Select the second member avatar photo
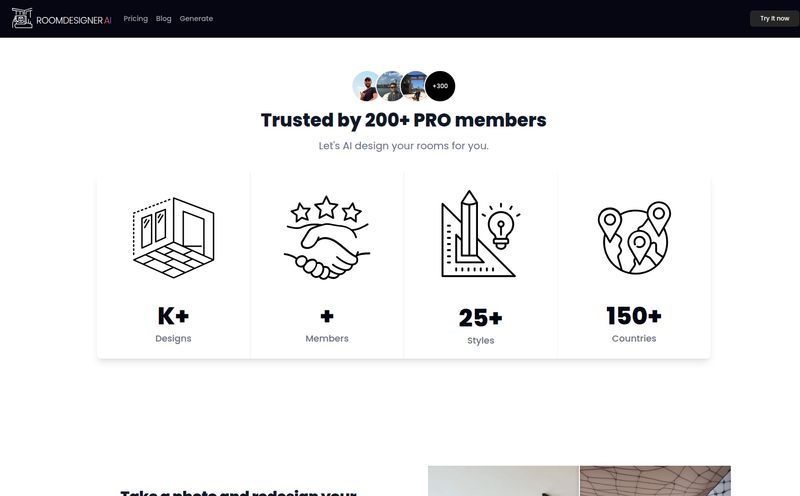This screenshot has width=800, height=496. [390, 86]
